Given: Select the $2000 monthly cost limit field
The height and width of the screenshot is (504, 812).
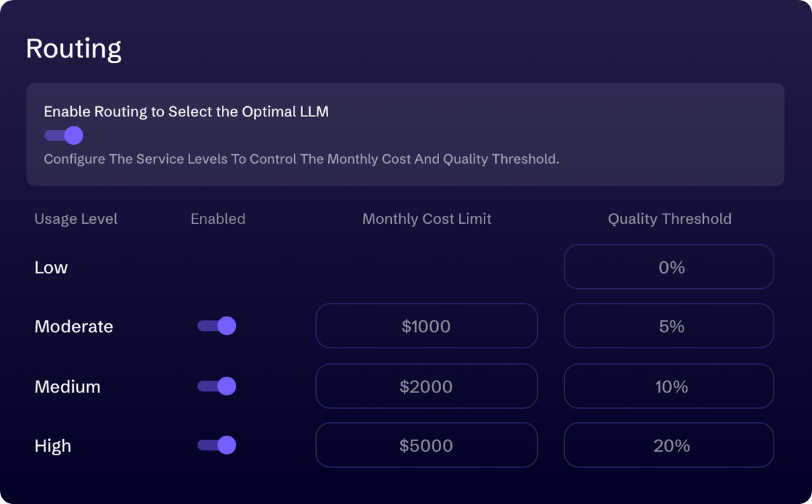Looking at the screenshot, I should pyautogui.click(x=426, y=386).
